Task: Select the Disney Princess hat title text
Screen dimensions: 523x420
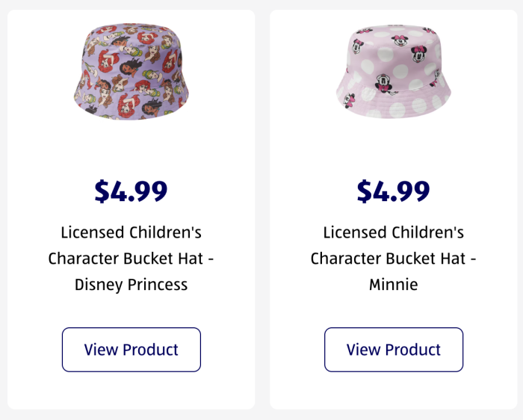Action: [x=131, y=259]
